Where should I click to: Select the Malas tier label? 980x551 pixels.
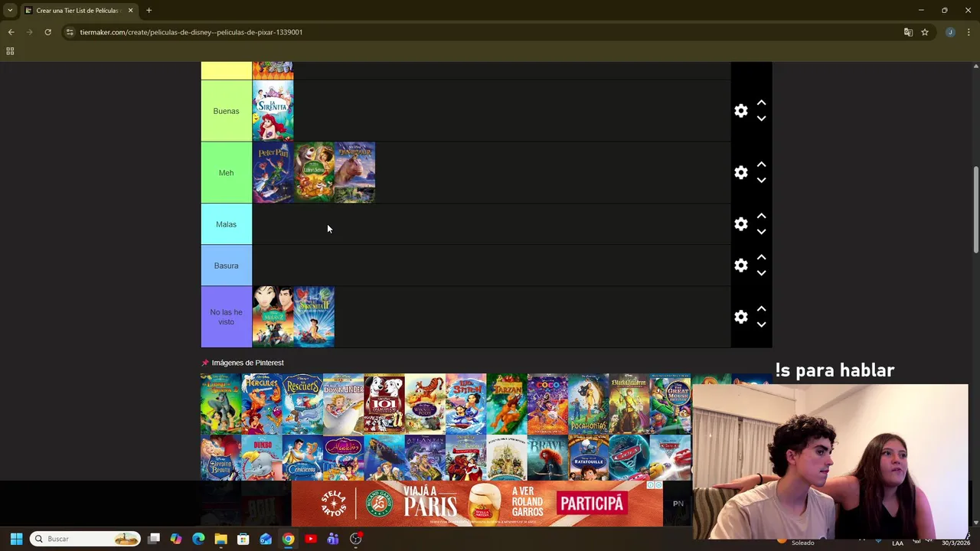coord(226,224)
